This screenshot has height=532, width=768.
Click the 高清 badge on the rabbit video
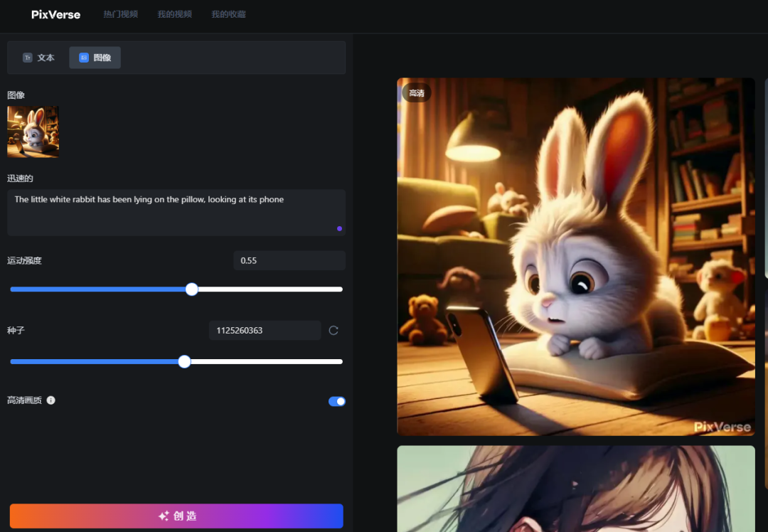coord(416,92)
